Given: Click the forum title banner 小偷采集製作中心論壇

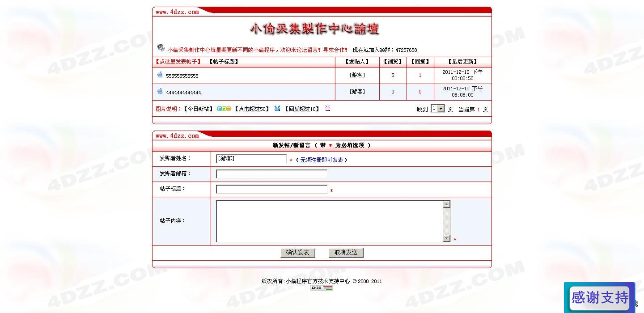Looking at the screenshot, I should [314, 30].
